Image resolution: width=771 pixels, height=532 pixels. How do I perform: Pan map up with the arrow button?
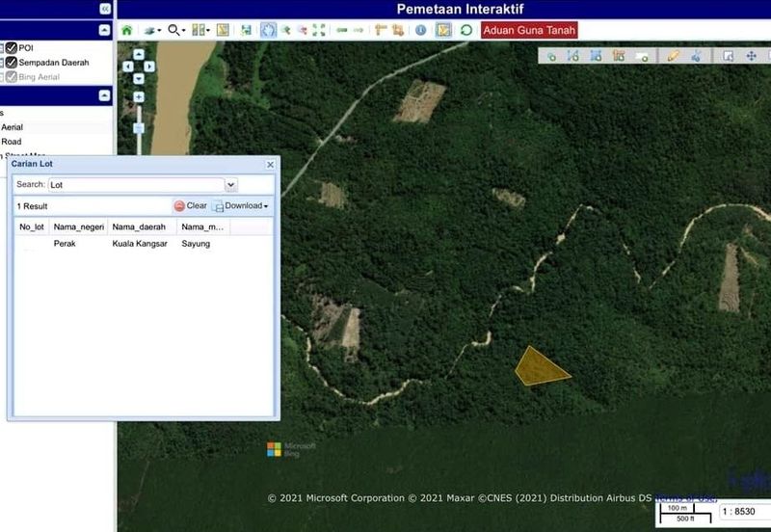(139, 54)
